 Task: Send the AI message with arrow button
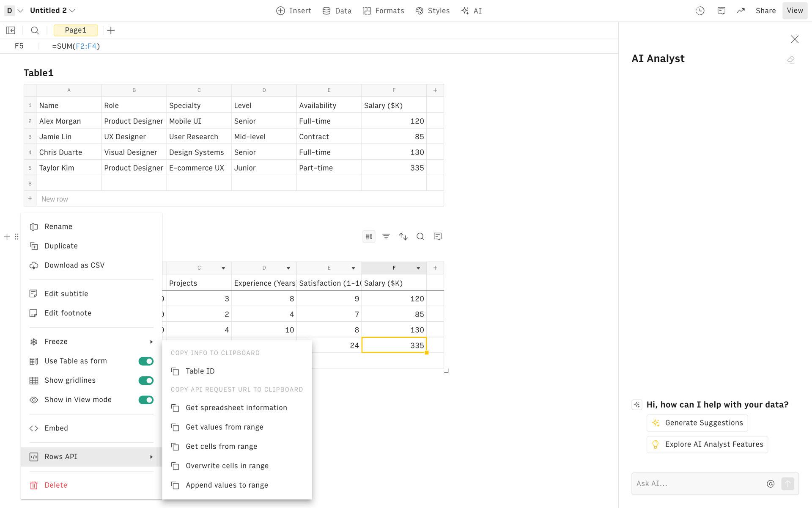(787, 484)
